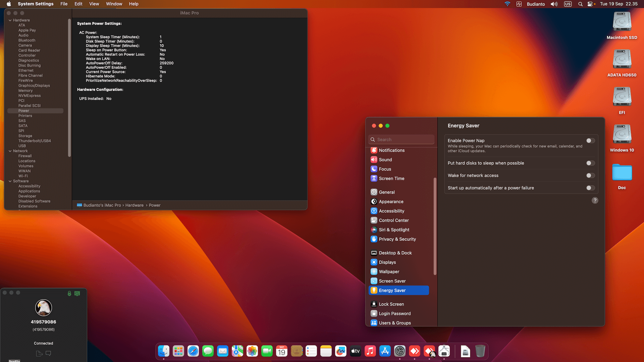This screenshot has width=644, height=362.
Task: Select Sound settings pane
Action: (x=385, y=160)
